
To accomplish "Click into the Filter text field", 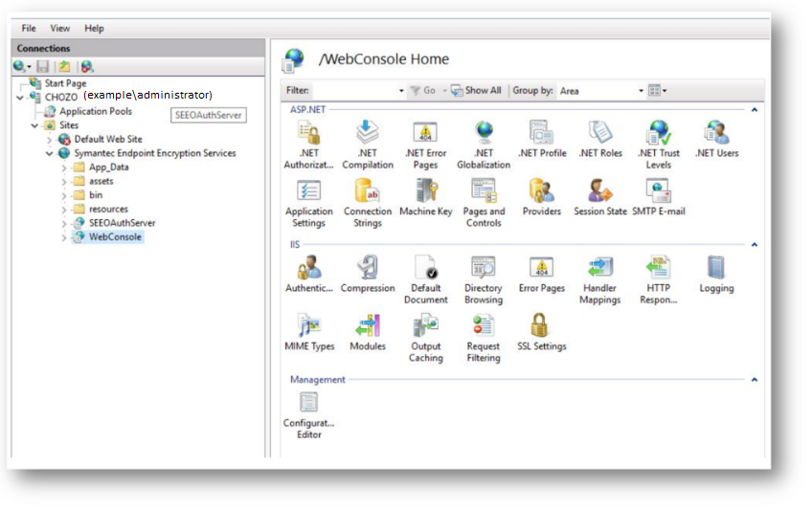I will 354,91.
